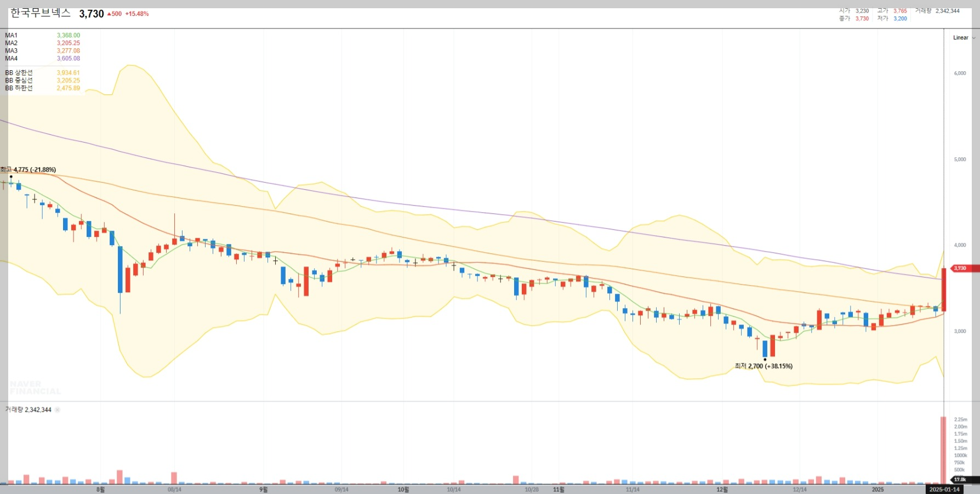This screenshot has width=980, height=494.
Task: Open the Linear scale dropdown
Action: point(964,38)
